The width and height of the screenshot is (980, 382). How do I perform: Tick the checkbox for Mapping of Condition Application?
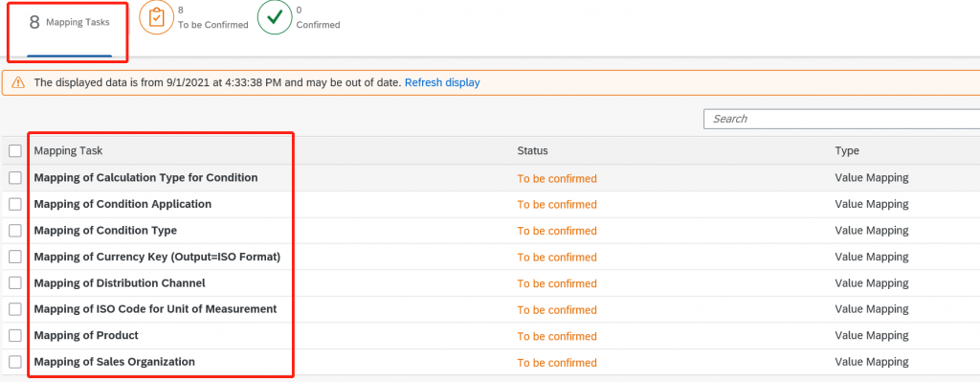click(15, 204)
